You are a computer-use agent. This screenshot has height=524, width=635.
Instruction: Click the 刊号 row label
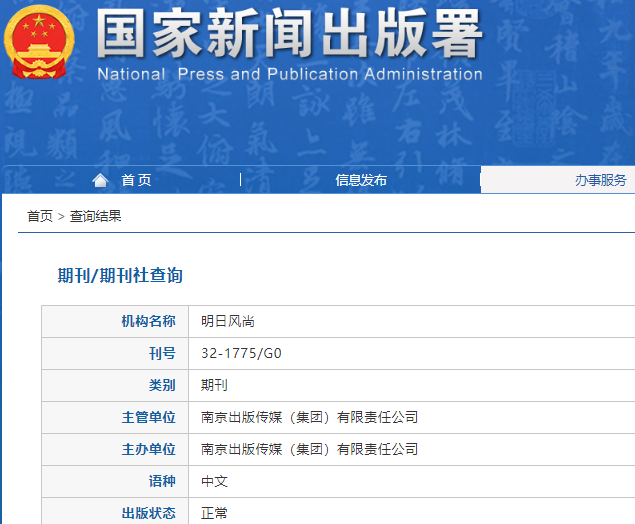point(161,353)
